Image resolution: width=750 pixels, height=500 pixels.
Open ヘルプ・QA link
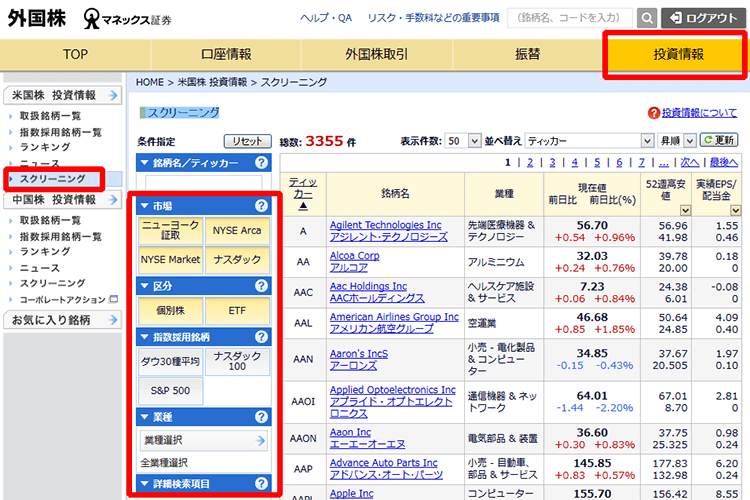tap(326, 18)
